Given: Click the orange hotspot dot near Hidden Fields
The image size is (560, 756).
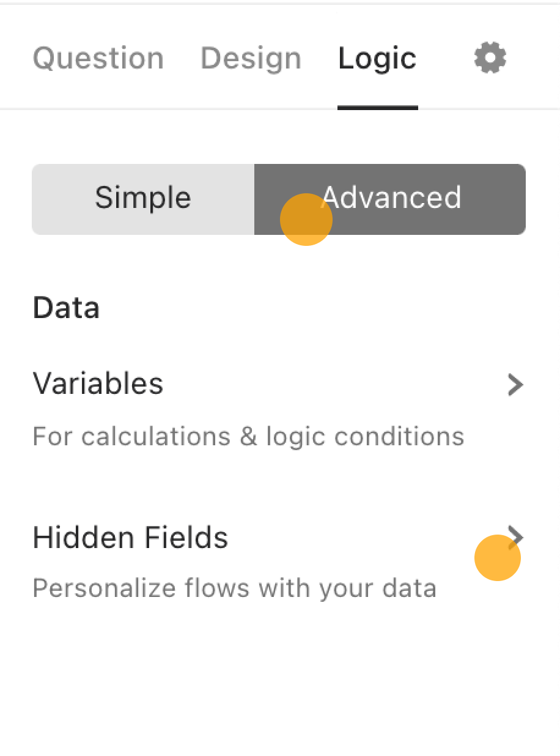Looking at the screenshot, I should (x=498, y=557).
